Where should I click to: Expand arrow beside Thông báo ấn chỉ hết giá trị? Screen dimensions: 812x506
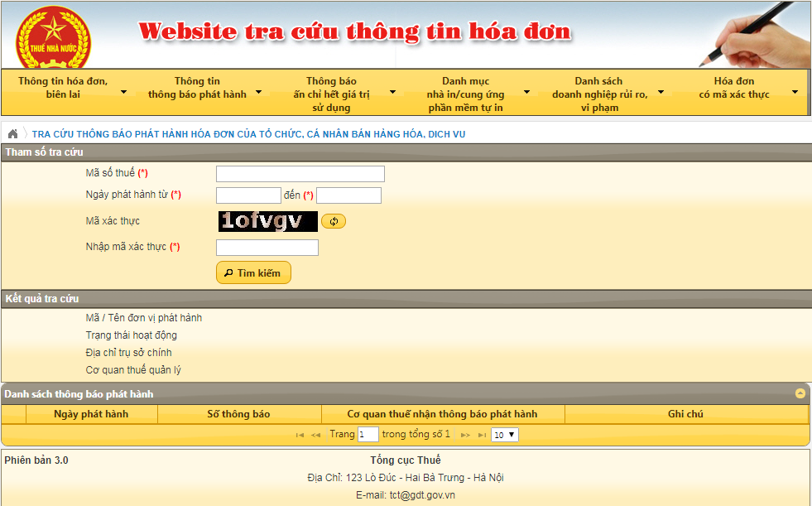pyautogui.click(x=392, y=92)
